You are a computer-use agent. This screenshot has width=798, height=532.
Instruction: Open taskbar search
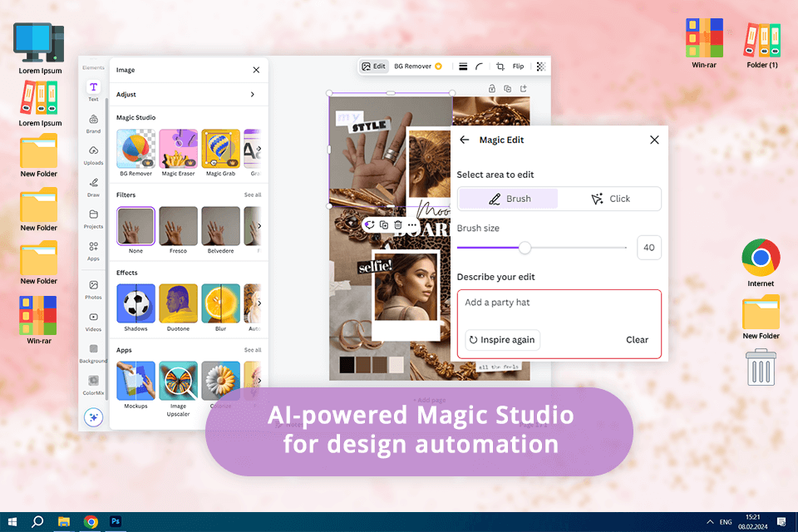tap(37, 522)
